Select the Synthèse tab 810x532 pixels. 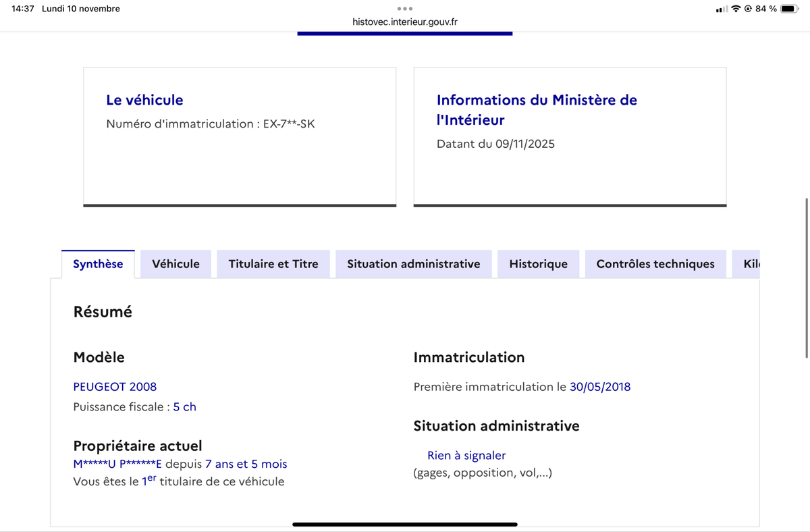click(98, 264)
